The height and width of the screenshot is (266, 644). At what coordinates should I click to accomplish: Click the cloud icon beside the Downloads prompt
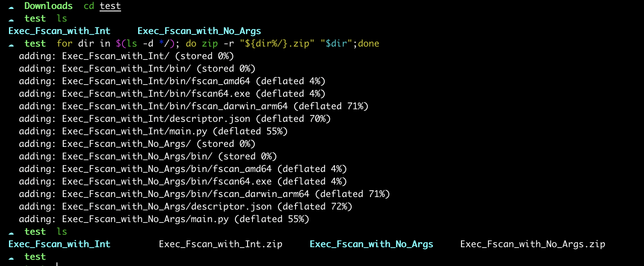point(11,6)
